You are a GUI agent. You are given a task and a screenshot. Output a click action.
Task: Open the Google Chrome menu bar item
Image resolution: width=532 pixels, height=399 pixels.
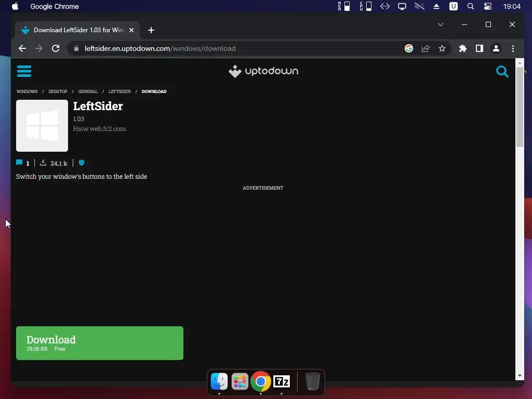pos(55,6)
